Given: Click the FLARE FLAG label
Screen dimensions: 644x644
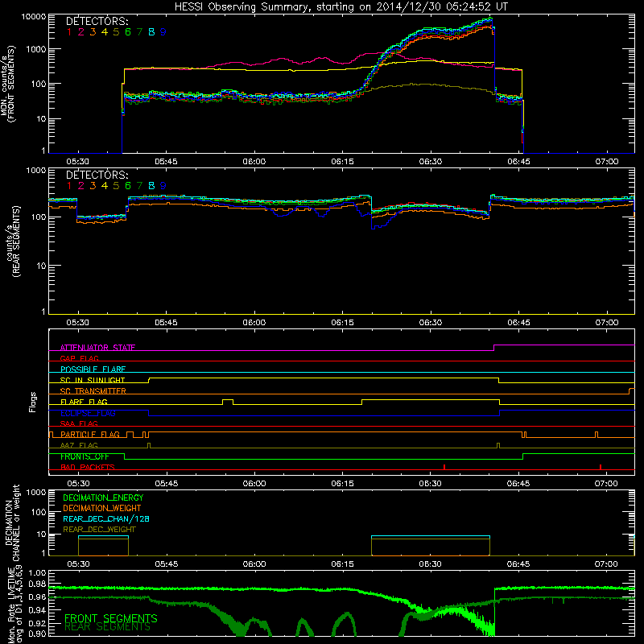Looking at the screenshot, I should click(84, 402).
